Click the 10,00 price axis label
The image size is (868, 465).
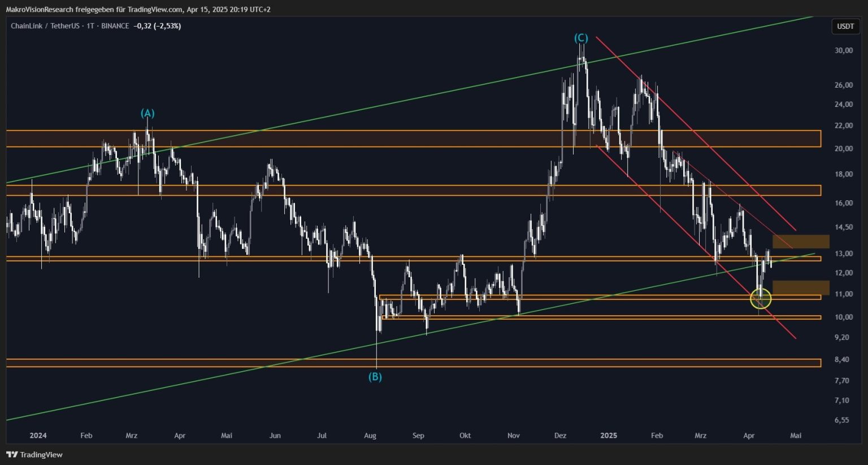tap(844, 317)
